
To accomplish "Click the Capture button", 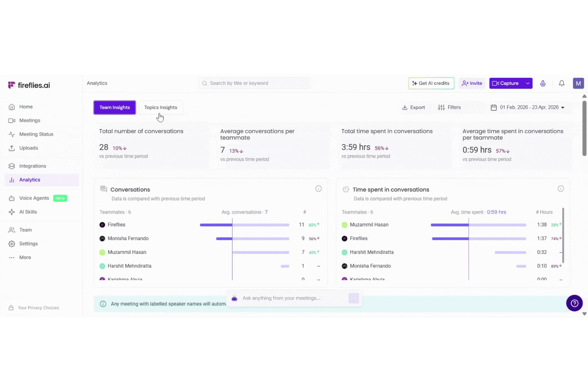I will pos(506,83).
